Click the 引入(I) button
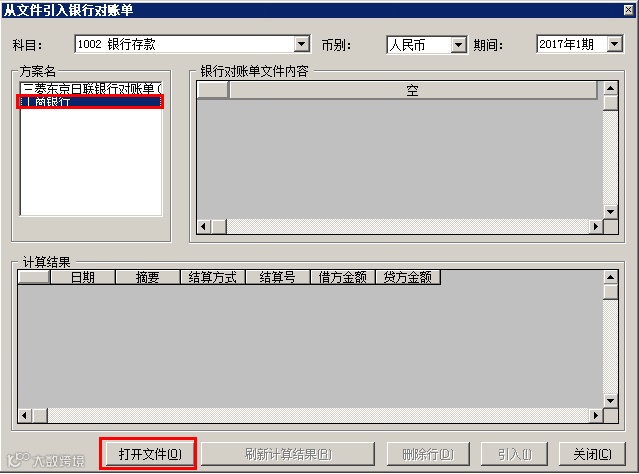Screen dimensions: 639x474 click(514, 454)
